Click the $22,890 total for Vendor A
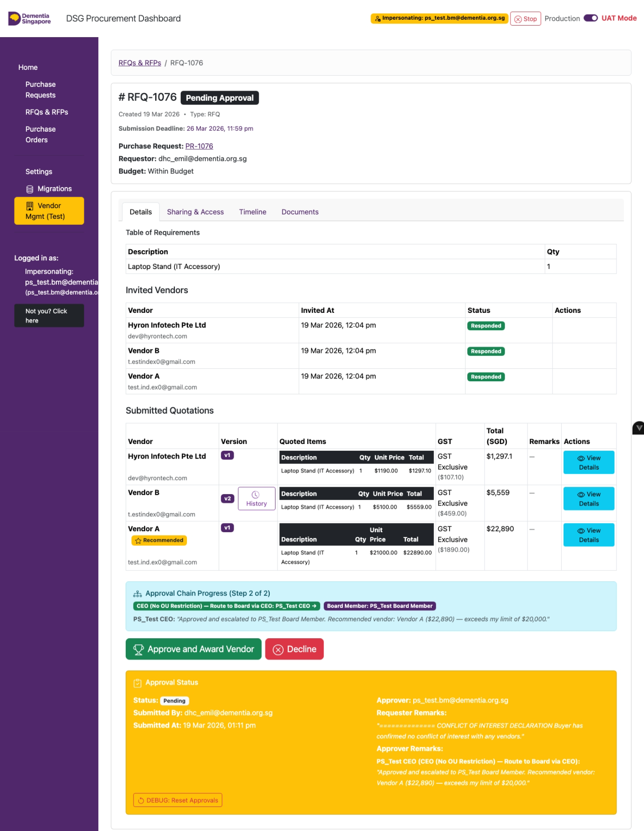 point(500,529)
